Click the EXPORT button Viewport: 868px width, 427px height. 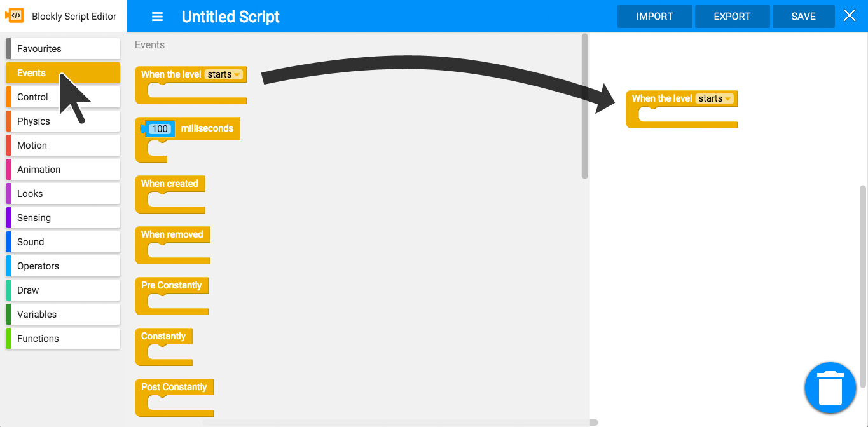732,17
